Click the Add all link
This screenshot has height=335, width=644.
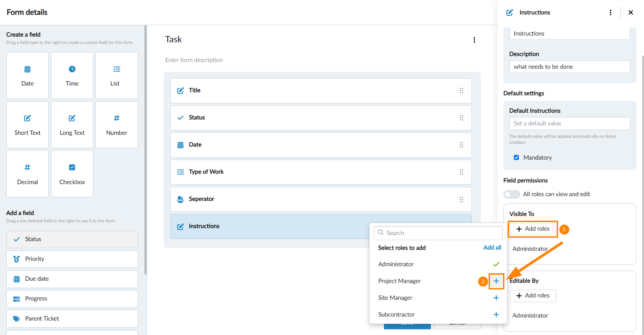pyautogui.click(x=492, y=247)
